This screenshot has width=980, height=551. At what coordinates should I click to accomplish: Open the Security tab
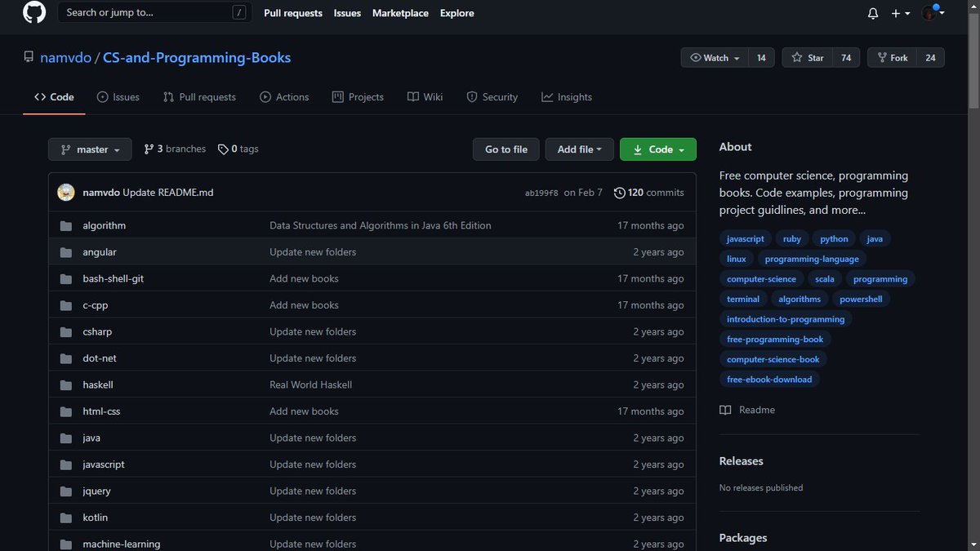(x=492, y=97)
